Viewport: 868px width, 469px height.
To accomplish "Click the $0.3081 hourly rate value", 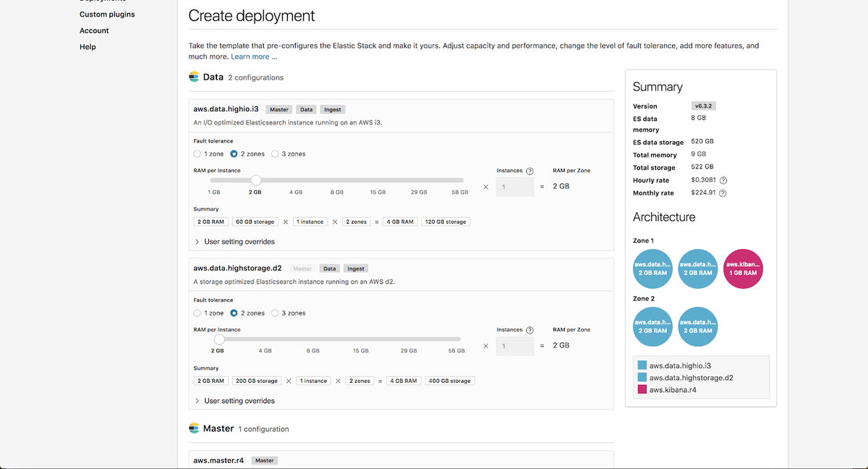I will (704, 180).
